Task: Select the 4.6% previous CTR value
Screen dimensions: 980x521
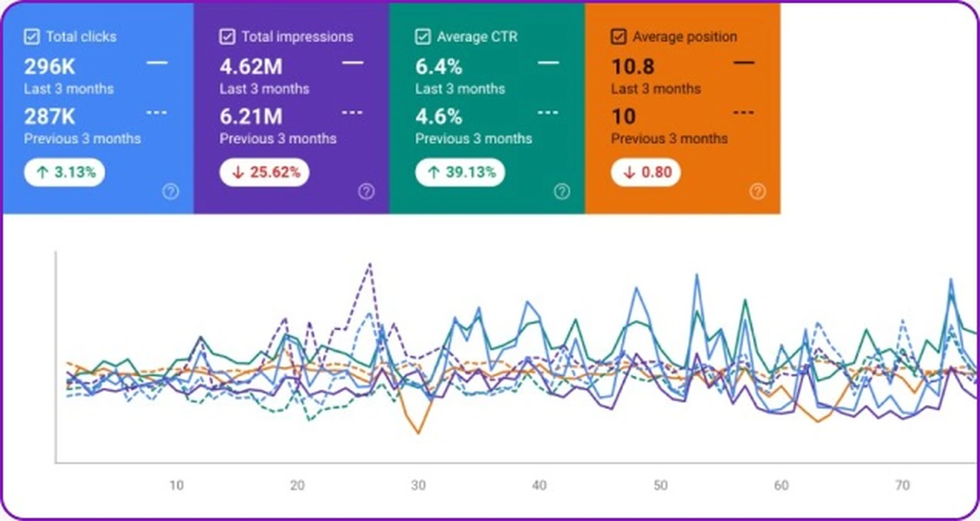Action: 438,116
